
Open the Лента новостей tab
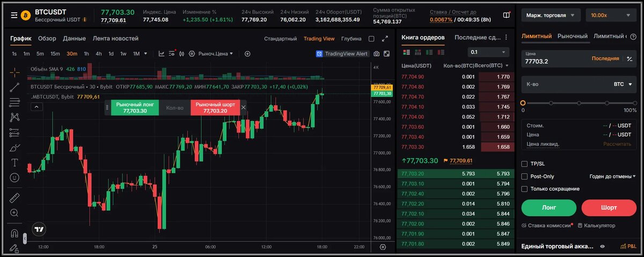(x=115, y=39)
